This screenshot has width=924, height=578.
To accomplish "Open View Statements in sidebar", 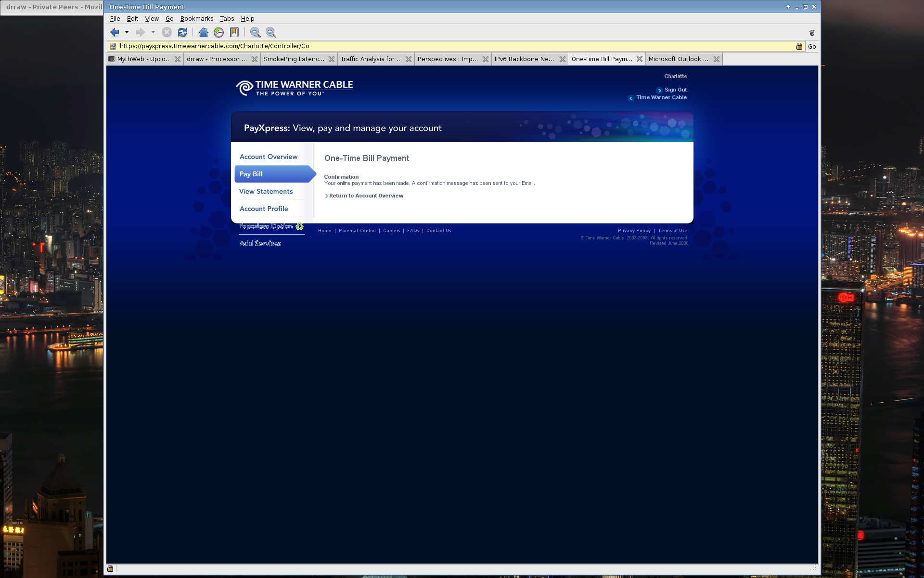I will (x=266, y=191).
